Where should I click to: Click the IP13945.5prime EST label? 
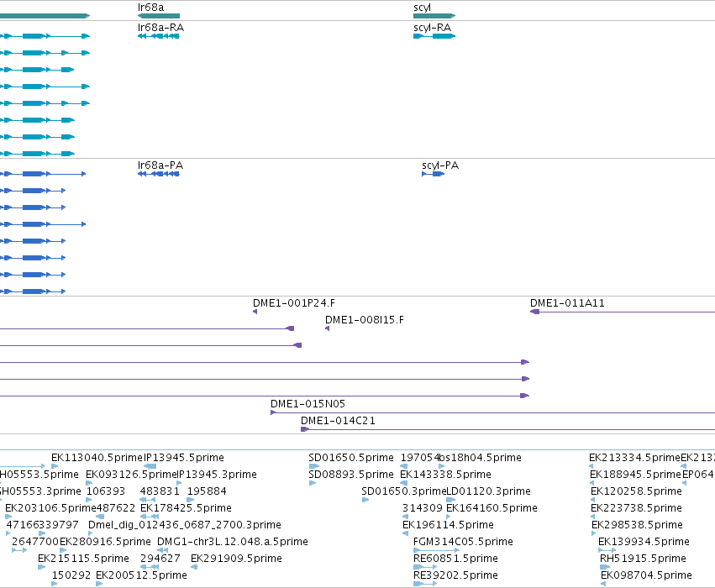[184, 457]
